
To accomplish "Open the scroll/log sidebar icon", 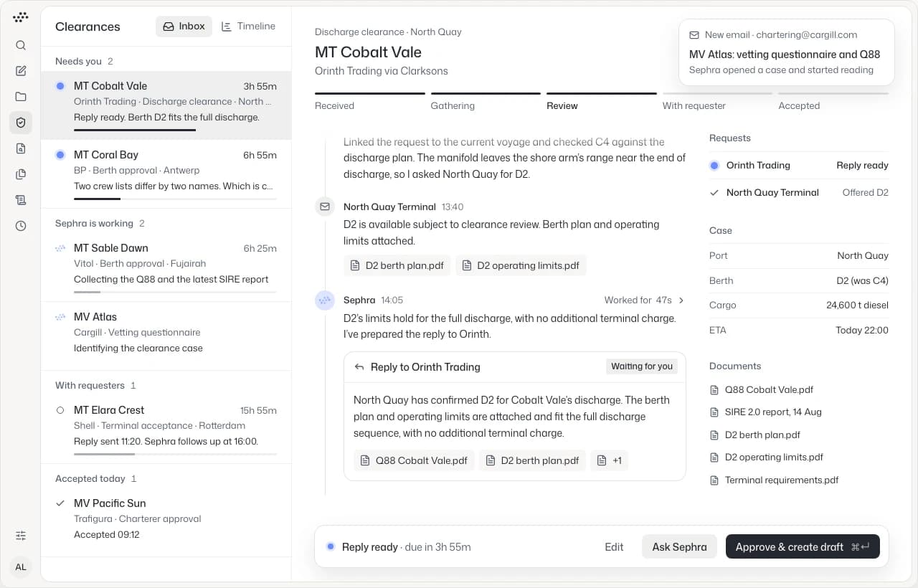I will 21,200.
